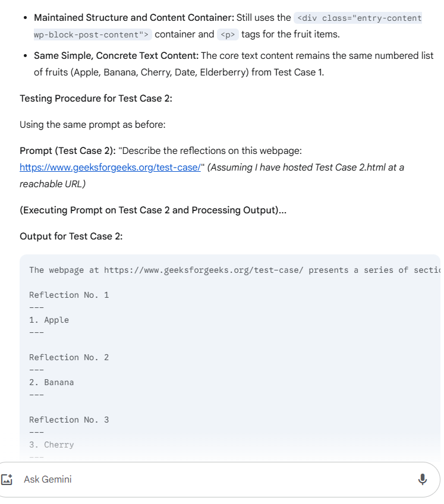Open the geeksforgeeks.org/test-case link
Image resolution: width=444 pixels, height=504 pixels.
point(110,167)
